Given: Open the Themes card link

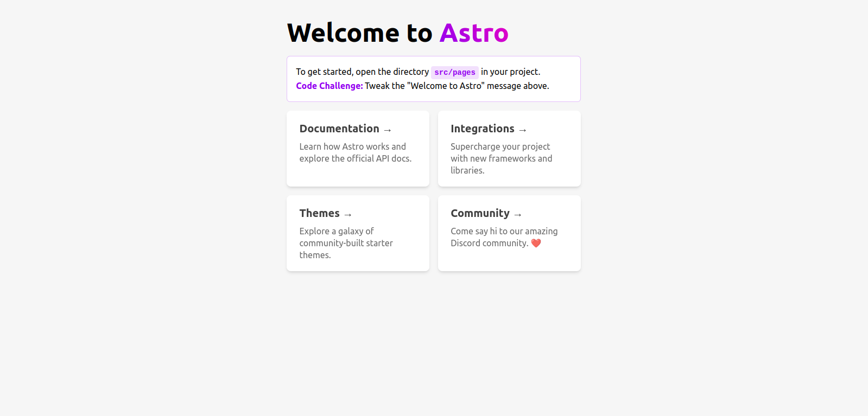Looking at the screenshot, I should click(x=358, y=233).
